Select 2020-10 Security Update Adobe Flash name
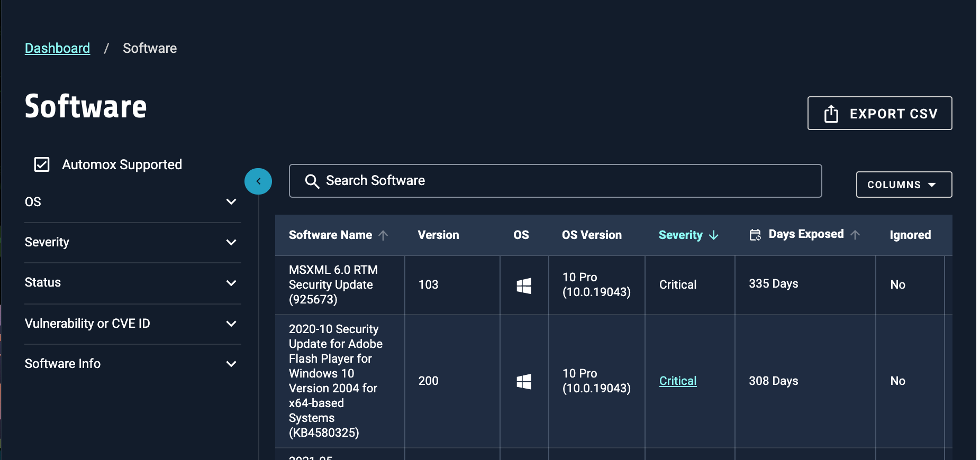 tap(335, 381)
